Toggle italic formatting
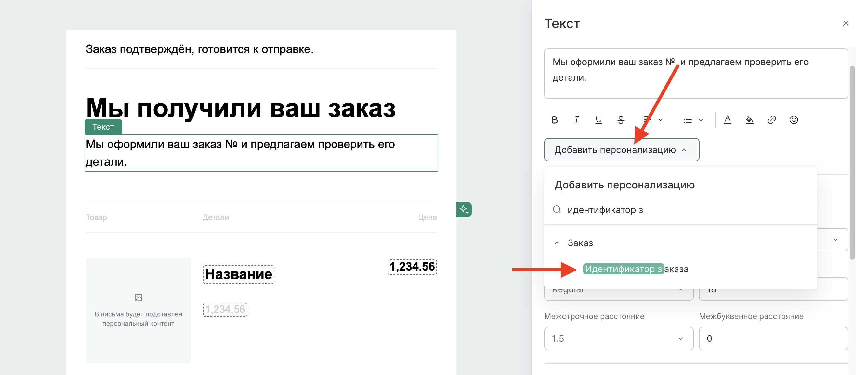 tap(576, 120)
